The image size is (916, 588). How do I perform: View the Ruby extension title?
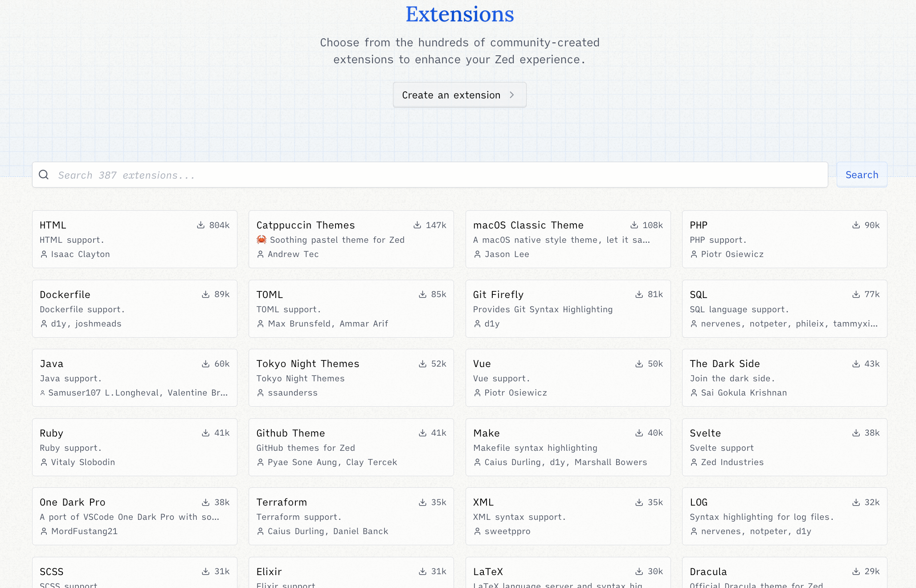52,433
